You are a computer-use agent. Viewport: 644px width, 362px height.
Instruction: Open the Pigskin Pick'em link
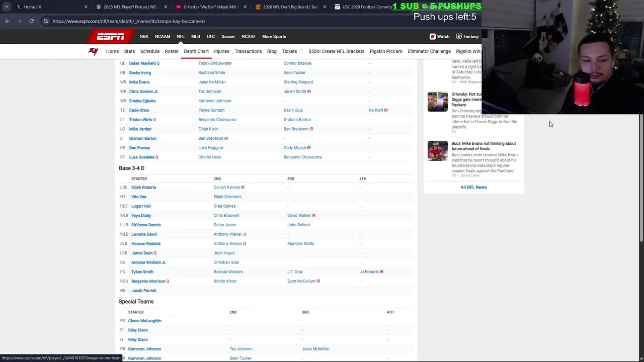[386, 51]
